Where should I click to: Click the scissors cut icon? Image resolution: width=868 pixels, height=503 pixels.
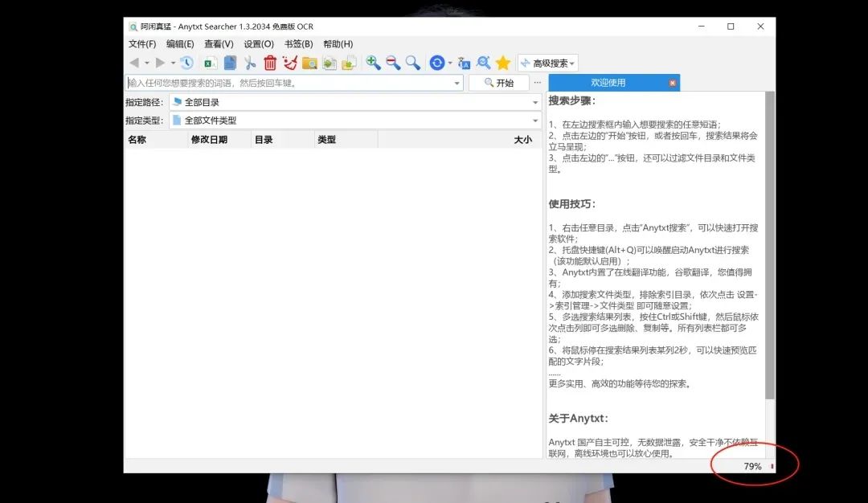(x=250, y=63)
